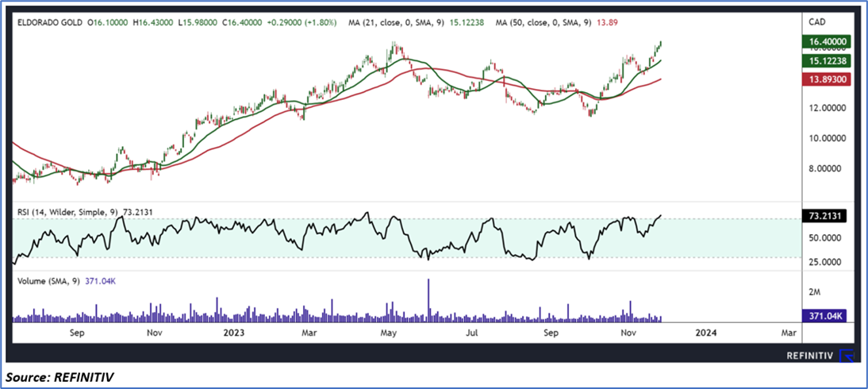Viewport: 868px width, 389px height.
Task: Select the Volume (SMA, 9) legend
Action: (49, 282)
